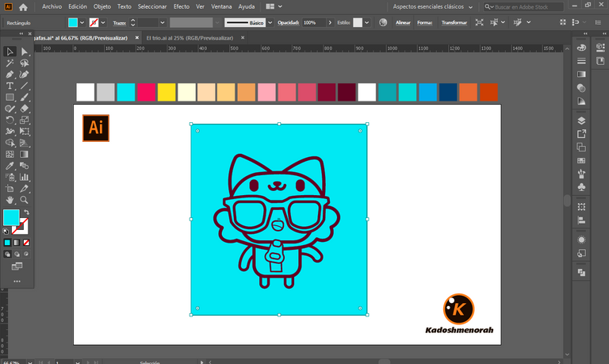The image size is (609, 364).
Task: Select the Mesh tool
Action: (10, 154)
